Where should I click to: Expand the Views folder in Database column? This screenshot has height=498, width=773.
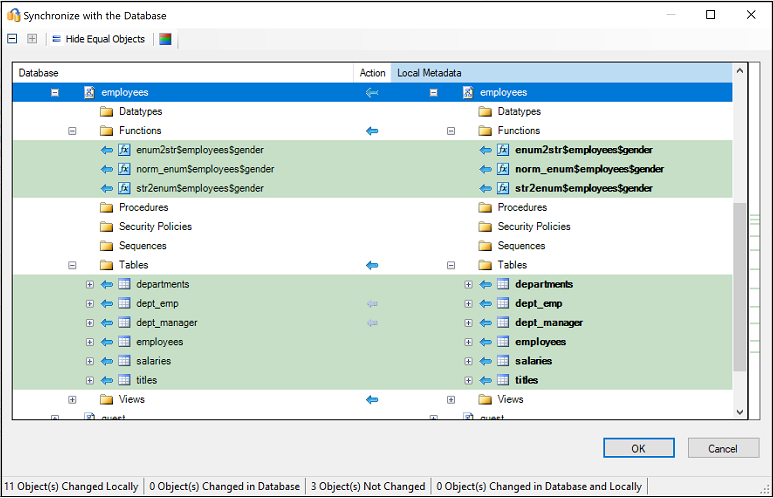coord(72,400)
